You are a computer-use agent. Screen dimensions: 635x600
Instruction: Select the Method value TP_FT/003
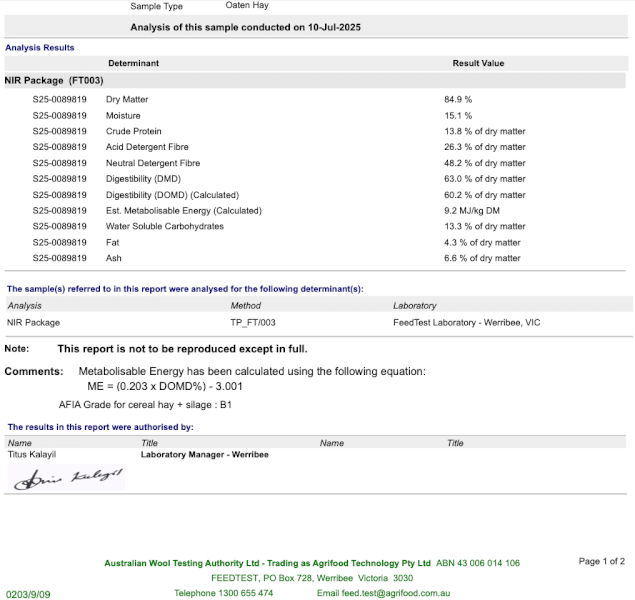[252, 323]
